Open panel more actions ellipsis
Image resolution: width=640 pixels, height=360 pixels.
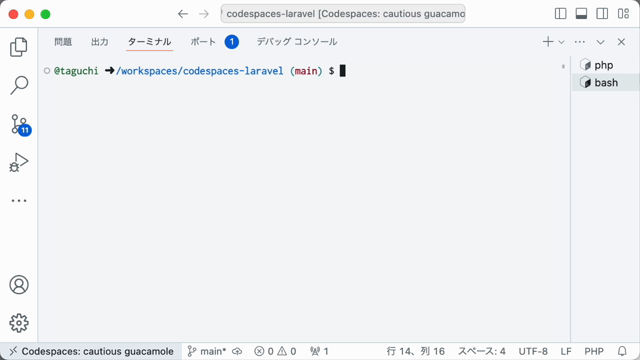(x=580, y=42)
